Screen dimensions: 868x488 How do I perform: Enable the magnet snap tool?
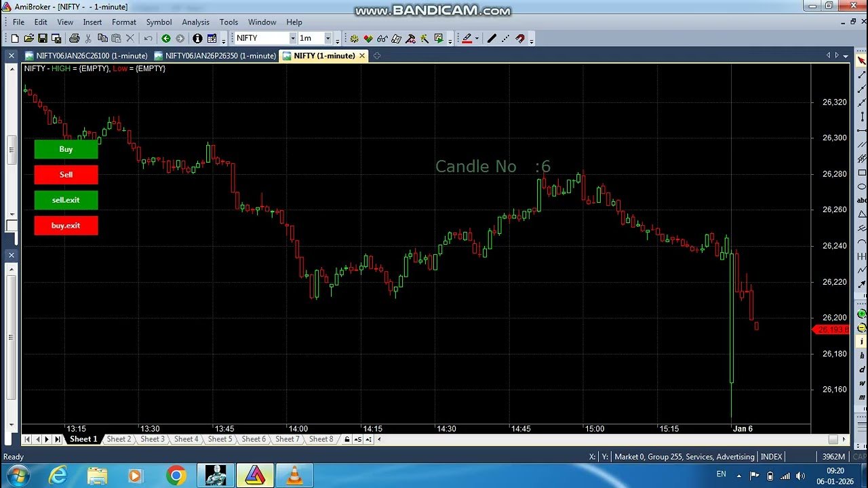coord(519,38)
